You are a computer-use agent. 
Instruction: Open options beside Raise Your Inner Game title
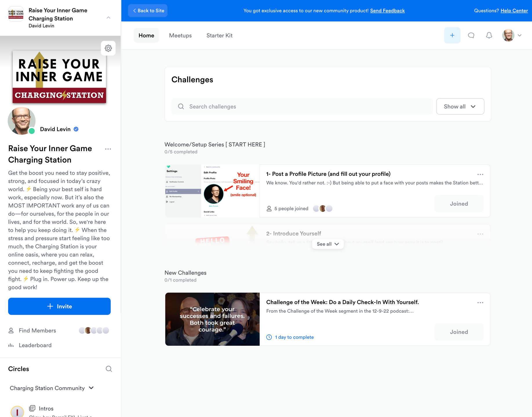[x=108, y=149]
